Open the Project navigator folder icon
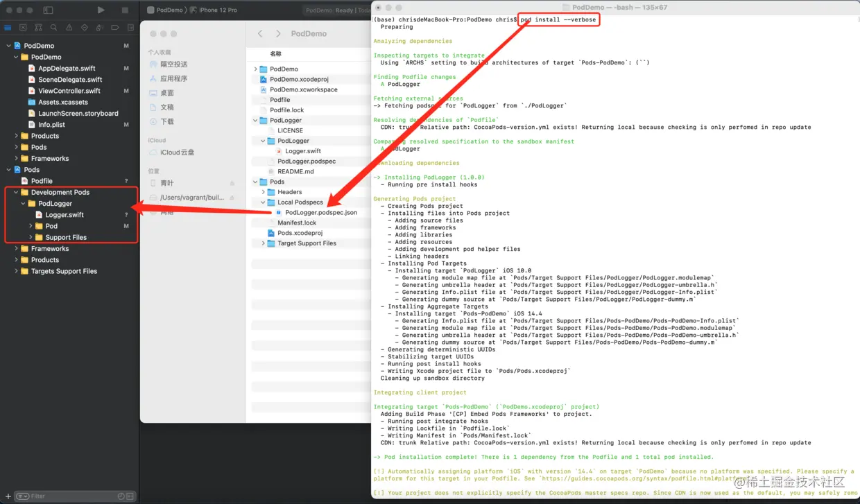Image resolution: width=860 pixels, height=504 pixels. click(x=8, y=28)
